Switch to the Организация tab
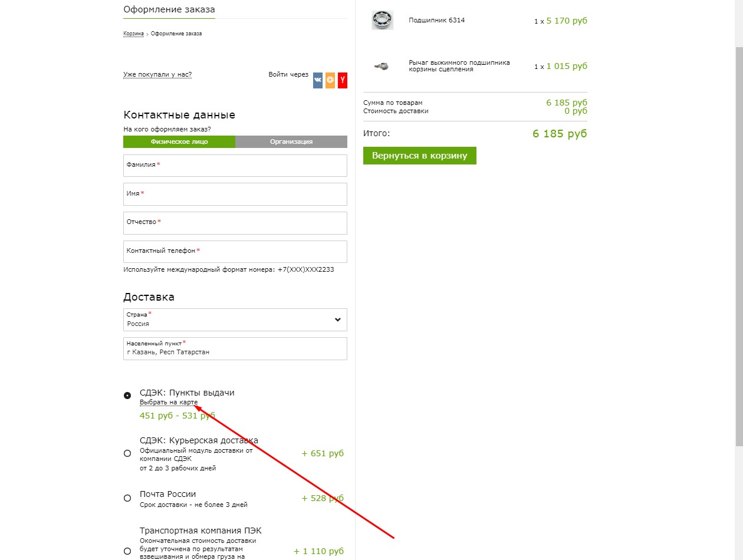Screen dimensions: 743x560 coord(291,141)
